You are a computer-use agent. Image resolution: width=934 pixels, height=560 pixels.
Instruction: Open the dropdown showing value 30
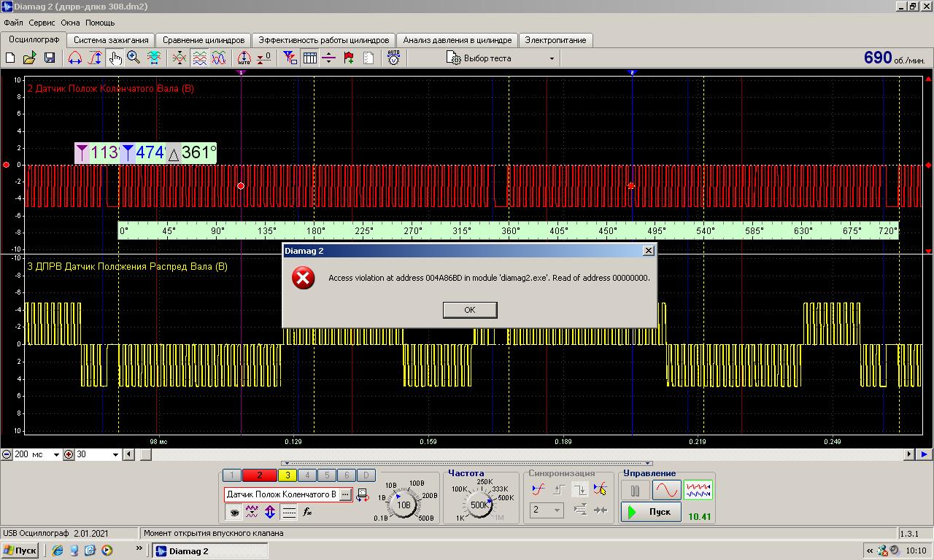pyautogui.click(x=115, y=454)
